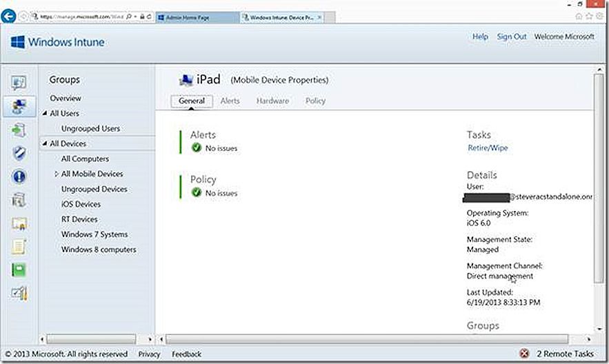Switch to Admin Home Page browser tab
Viewport: 609px width, 364px height.
[197, 17]
